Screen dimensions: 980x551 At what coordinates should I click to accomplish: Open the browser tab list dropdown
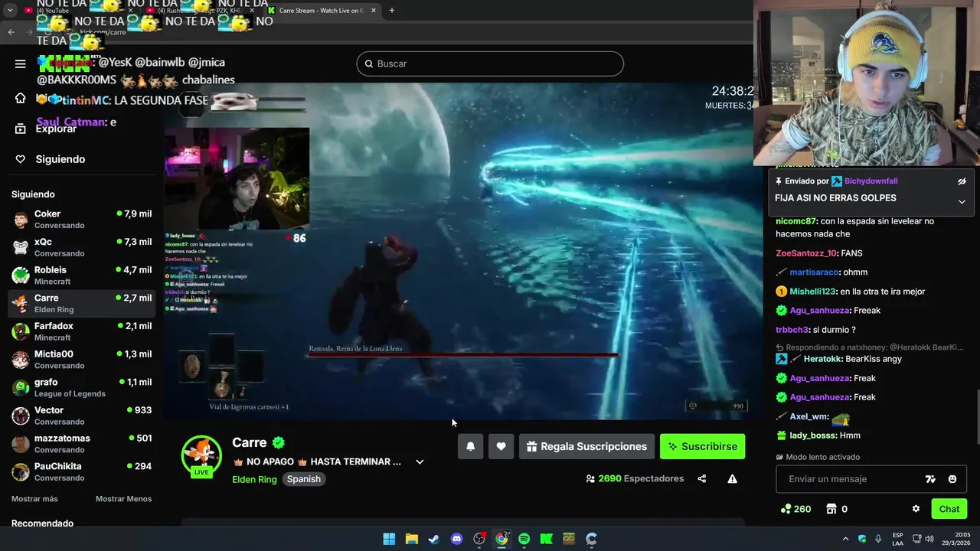10,11
